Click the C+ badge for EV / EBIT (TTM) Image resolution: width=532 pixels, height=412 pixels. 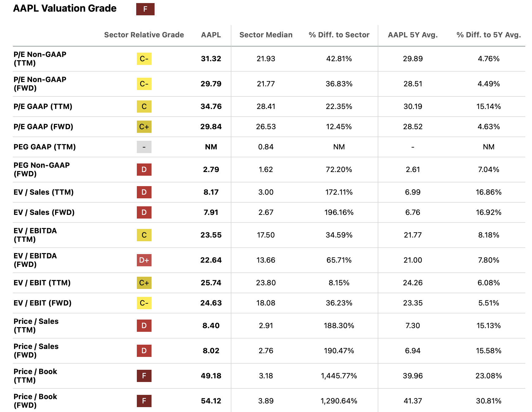(x=144, y=283)
